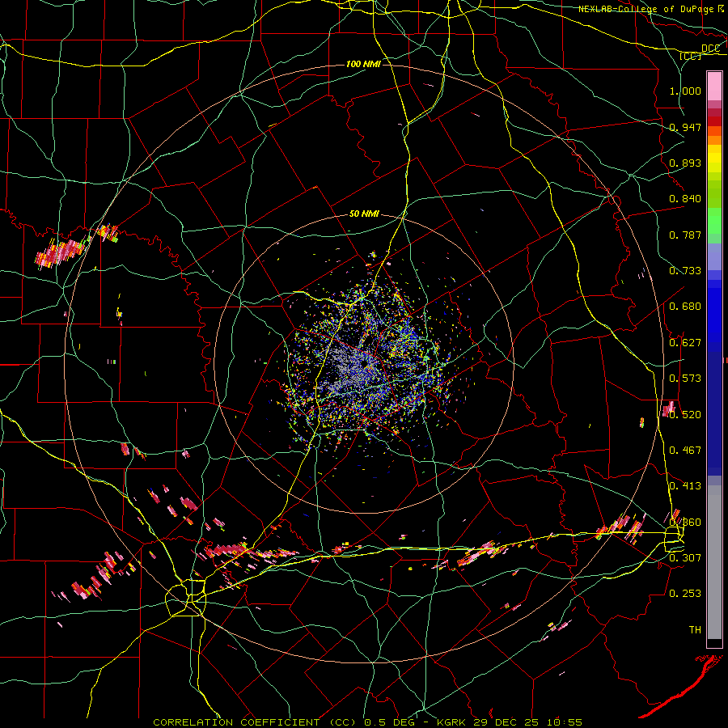
Task: Click the 0.733 legend value
Action: pyautogui.click(x=685, y=271)
